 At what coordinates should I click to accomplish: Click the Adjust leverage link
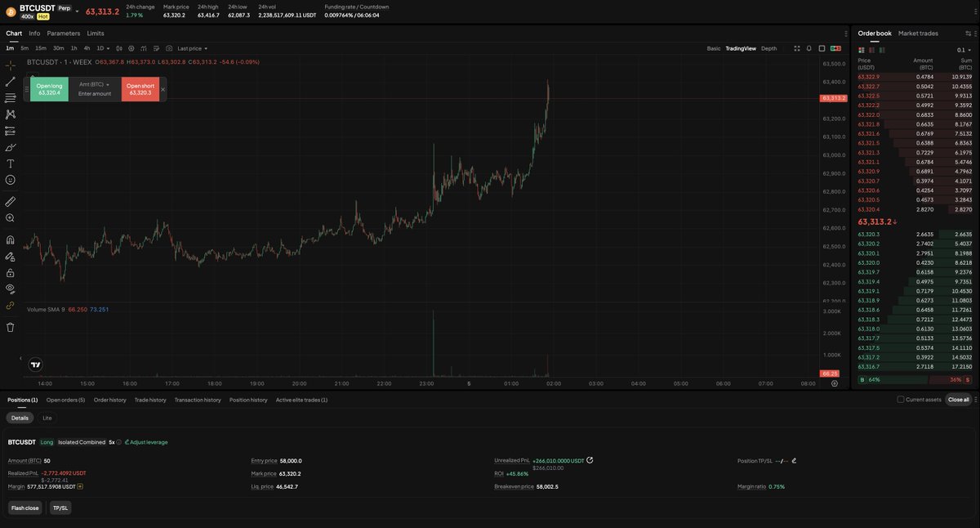[x=147, y=442]
